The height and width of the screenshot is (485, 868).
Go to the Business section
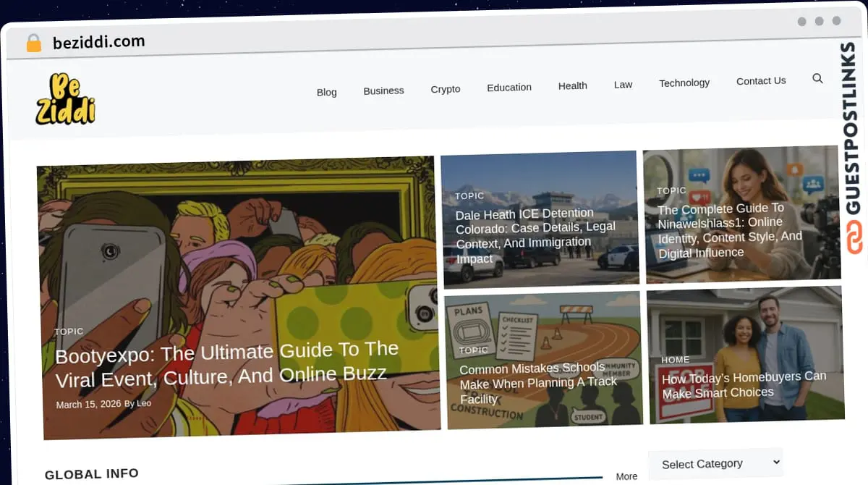tap(383, 90)
